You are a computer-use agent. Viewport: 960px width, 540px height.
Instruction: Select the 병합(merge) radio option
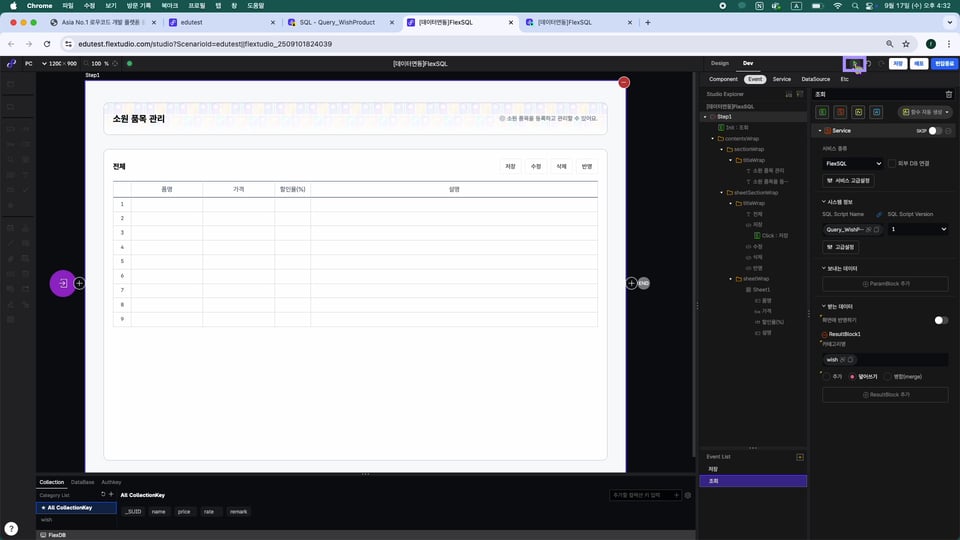point(888,377)
